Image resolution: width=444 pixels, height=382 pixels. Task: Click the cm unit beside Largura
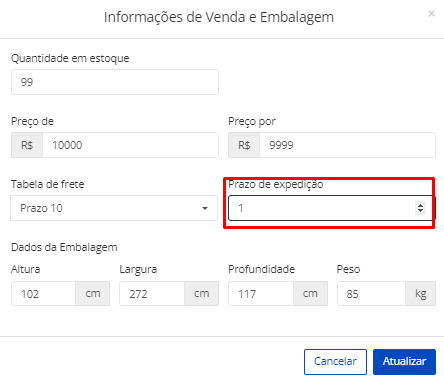(202, 294)
